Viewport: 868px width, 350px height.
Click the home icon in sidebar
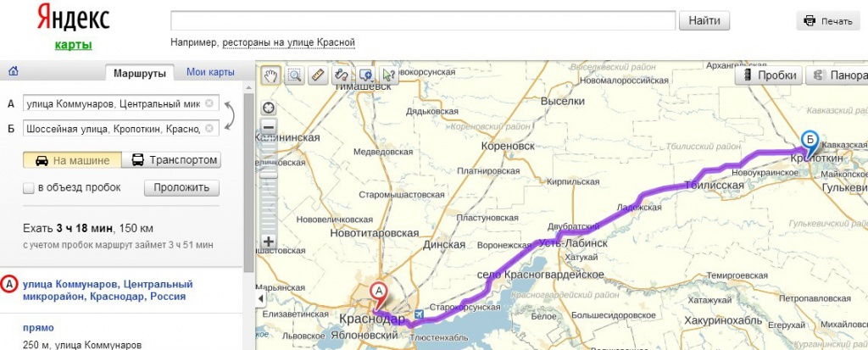(14, 71)
